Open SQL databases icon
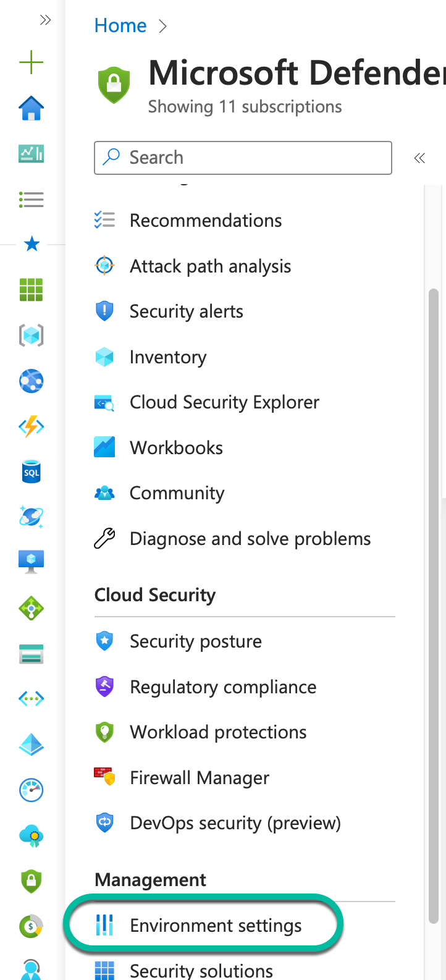 point(32,472)
